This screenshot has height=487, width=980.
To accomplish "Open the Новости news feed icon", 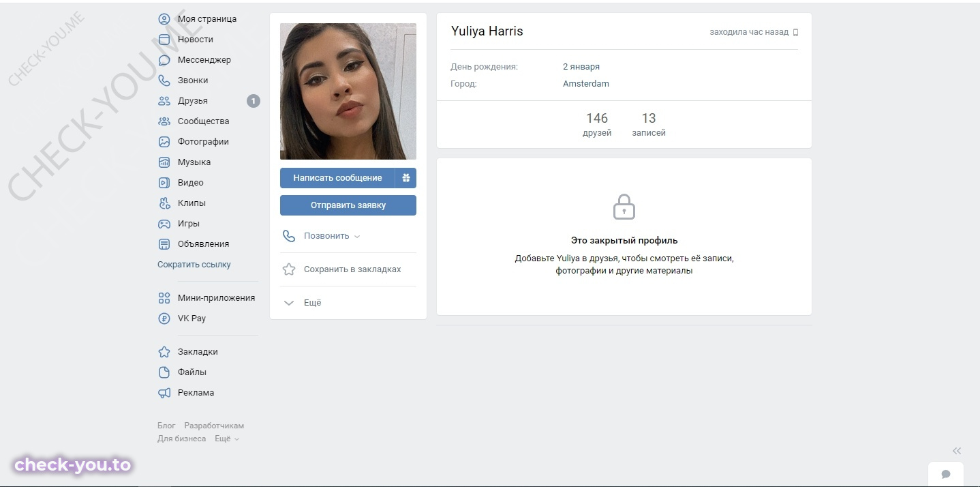I will pyautogui.click(x=164, y=40).
